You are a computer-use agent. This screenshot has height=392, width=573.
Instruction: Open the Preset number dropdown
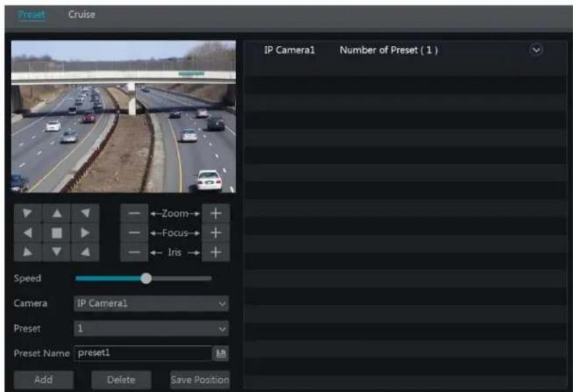(151, 328)
